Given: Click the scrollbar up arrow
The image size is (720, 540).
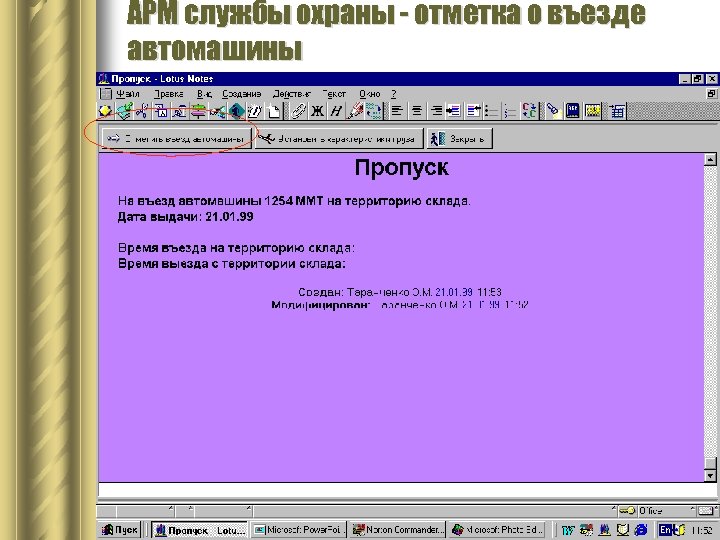Looking at the screenshot, I should [x=710, y=159].
